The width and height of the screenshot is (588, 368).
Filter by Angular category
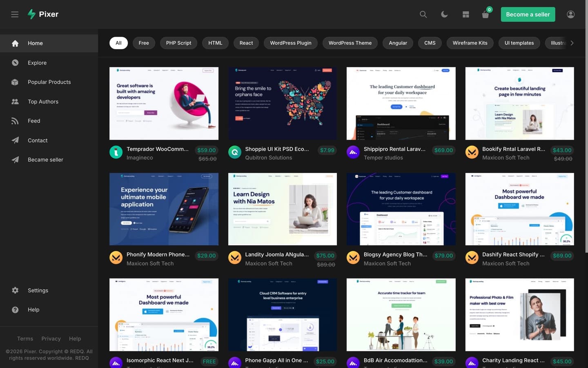[398, 43]
